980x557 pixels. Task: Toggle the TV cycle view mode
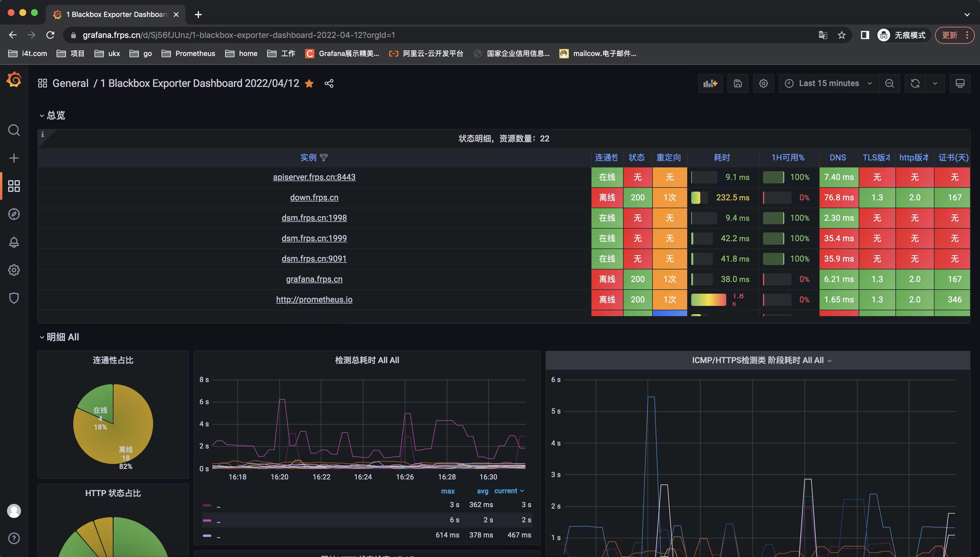point(960,83)
